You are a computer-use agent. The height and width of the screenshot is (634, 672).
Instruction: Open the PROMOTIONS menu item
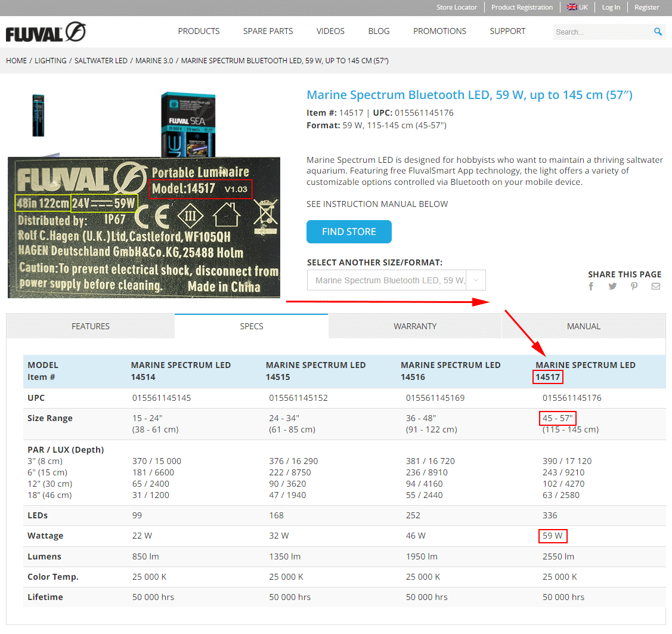(x=439, y=31)
